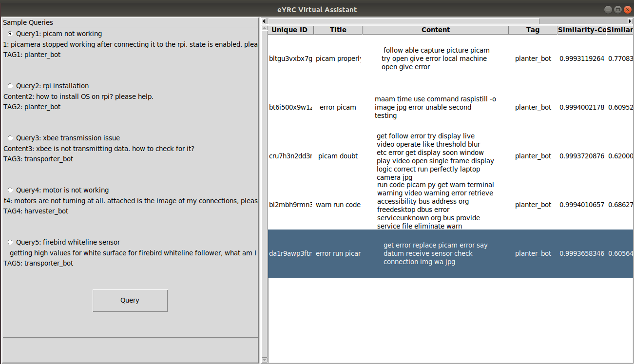Click 'TAG1: planter_bot' label
634x364 pixels.
[32, 55]
